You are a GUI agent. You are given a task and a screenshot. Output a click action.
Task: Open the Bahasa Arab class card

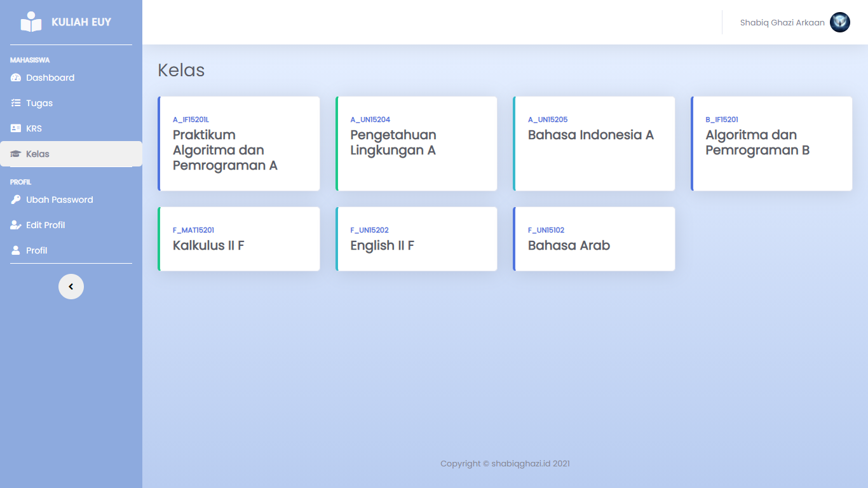(x=593, y=239)
